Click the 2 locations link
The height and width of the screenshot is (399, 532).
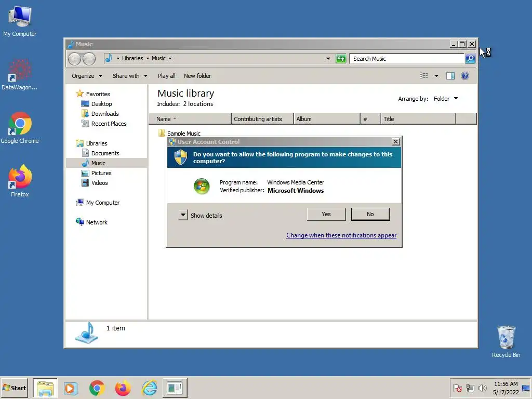(198, 104)
